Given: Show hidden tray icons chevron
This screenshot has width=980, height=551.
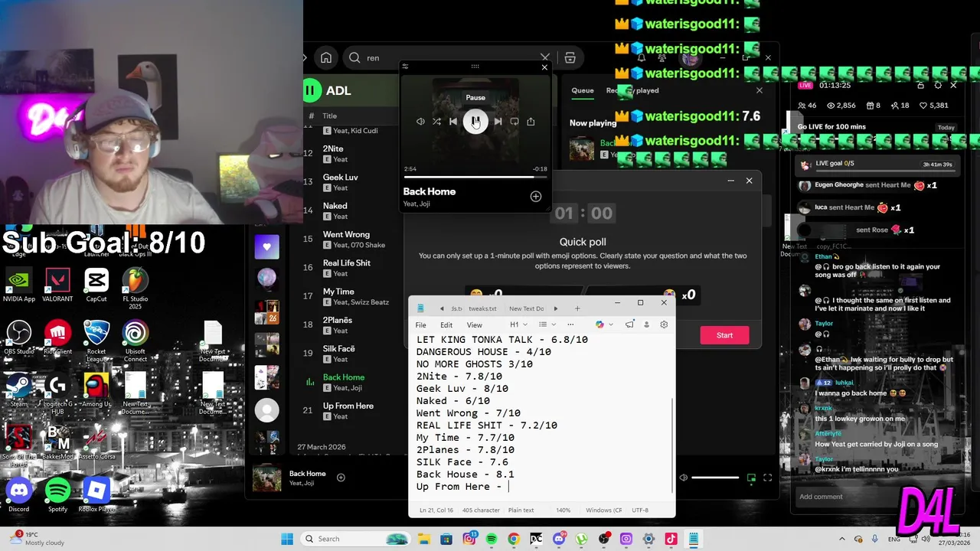Looking at the screenshot, I should click(x=842, y=539).
